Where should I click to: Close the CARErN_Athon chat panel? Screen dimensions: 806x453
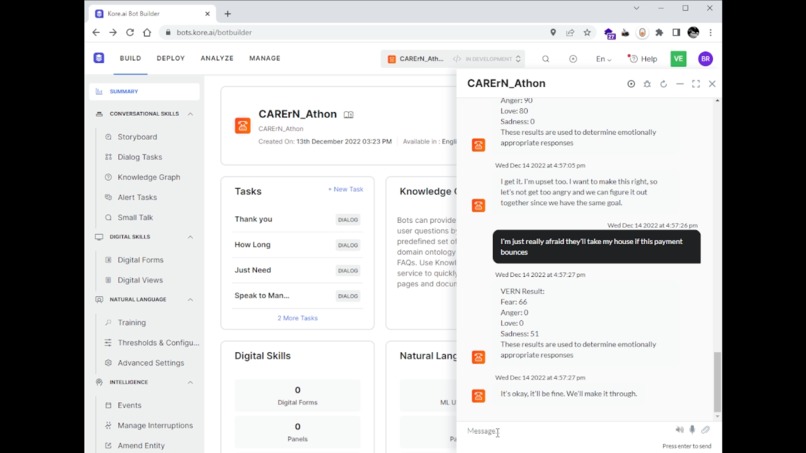[x=712, y=84]
